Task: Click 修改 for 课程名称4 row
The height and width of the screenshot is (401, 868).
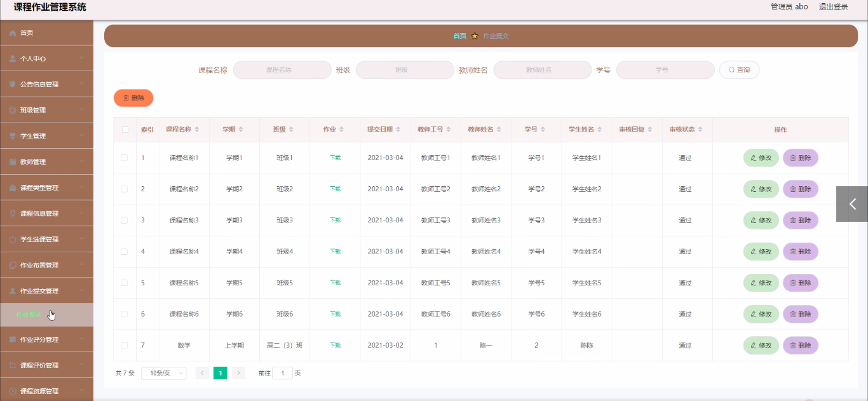Action: pyautogui.click(x=761, y=252)
